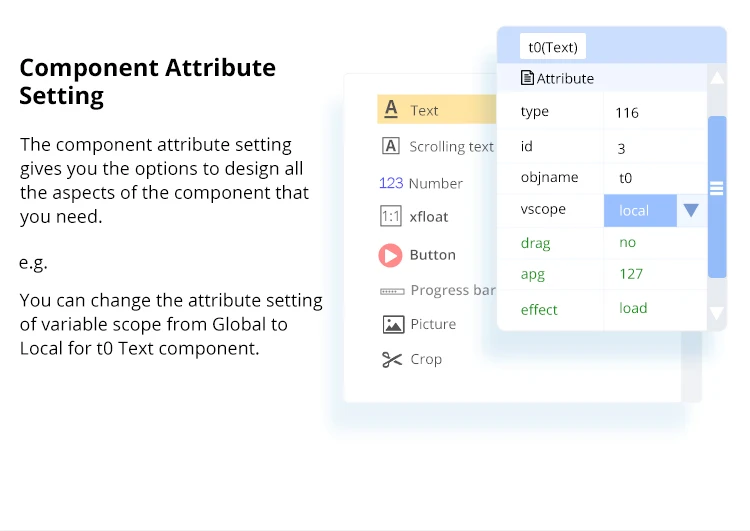Viewport: 750px width, 531px height.
Task: Choose the Number component icon
Action: [391, 183]
